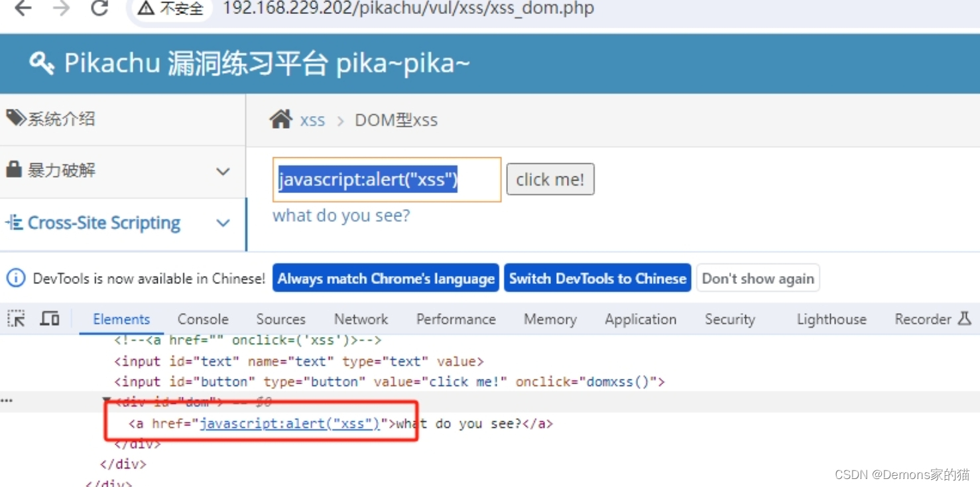Open the Memory tab
The width and height of the screenshot is (980, 487).
[550, 319]
